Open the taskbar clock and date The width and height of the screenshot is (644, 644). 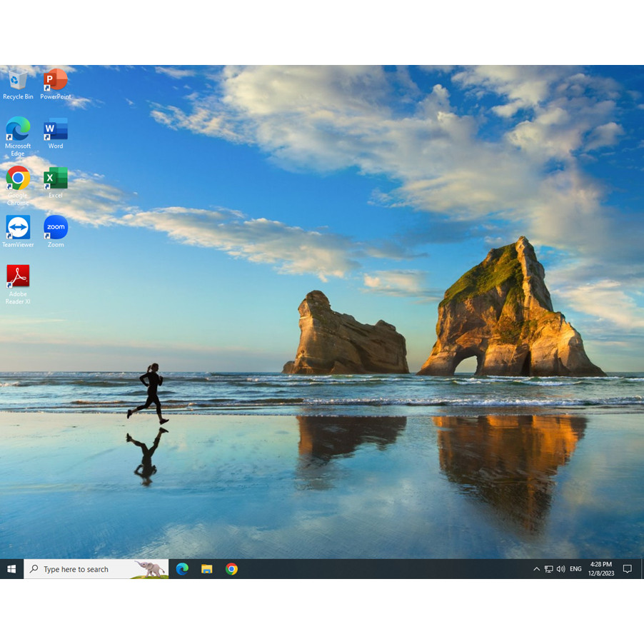tap(600, 569)
